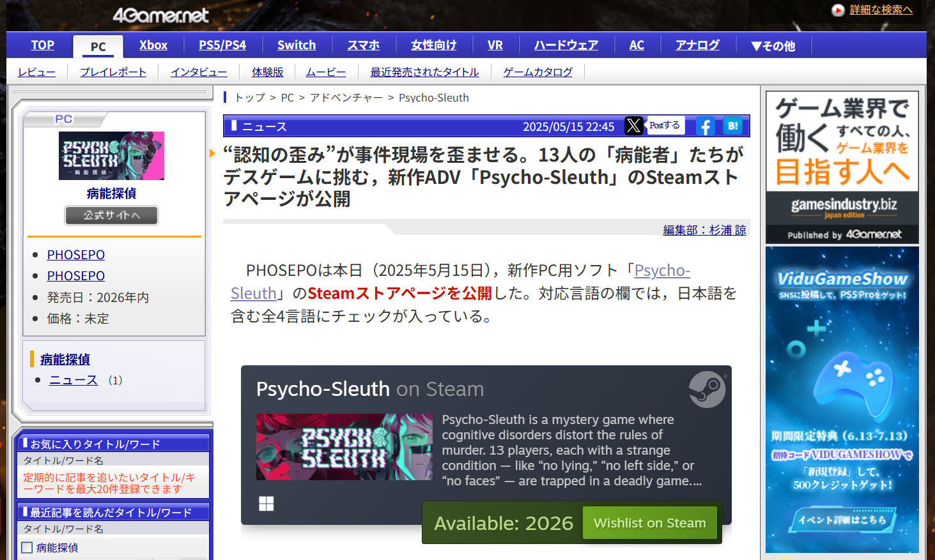Click the red Steamストアページを公開 text
Screen dimensions: 935x560
[400, 293]
